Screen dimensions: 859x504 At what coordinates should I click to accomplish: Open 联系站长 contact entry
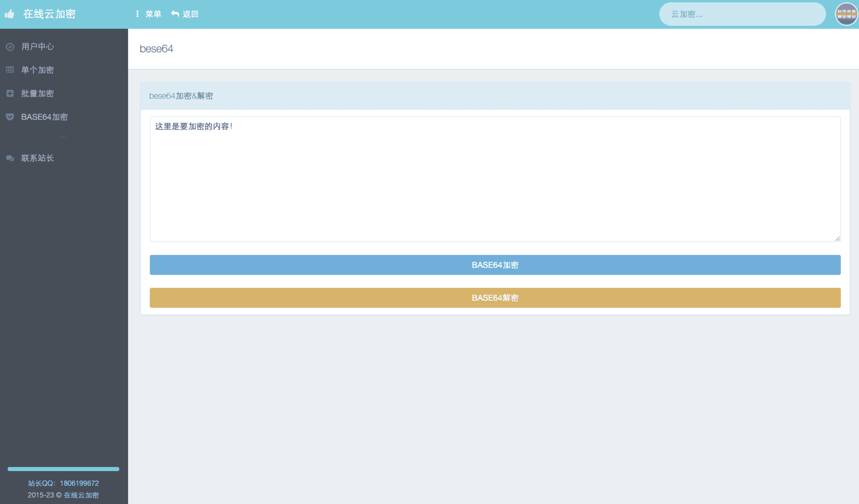38,158
